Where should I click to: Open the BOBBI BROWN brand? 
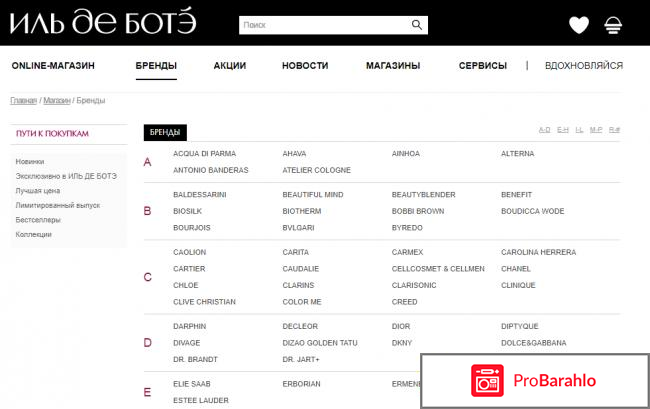click(418, 211)
